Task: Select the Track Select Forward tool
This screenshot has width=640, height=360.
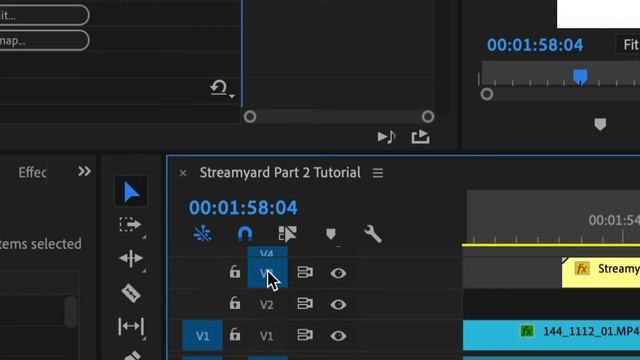Action: point(130,225)
